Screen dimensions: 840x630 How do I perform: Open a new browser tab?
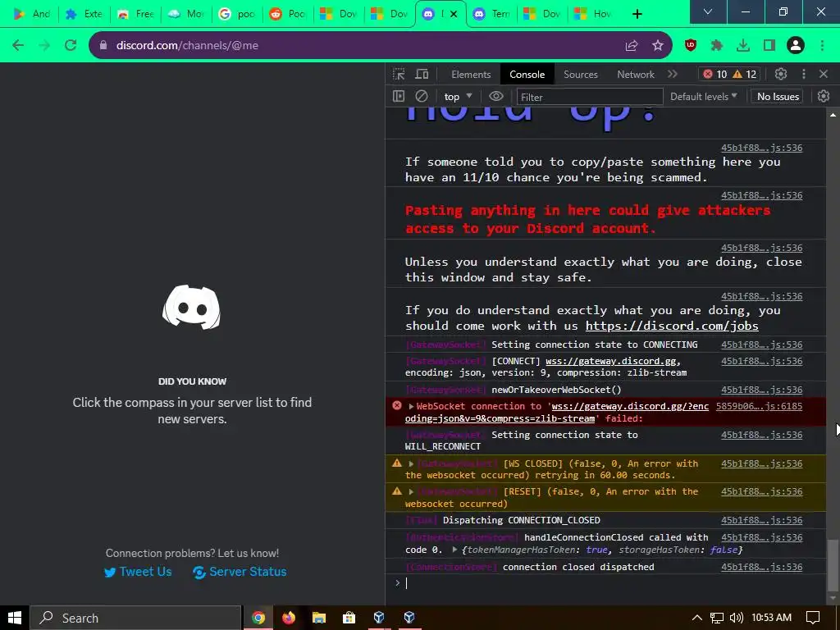tap(637, 14)
